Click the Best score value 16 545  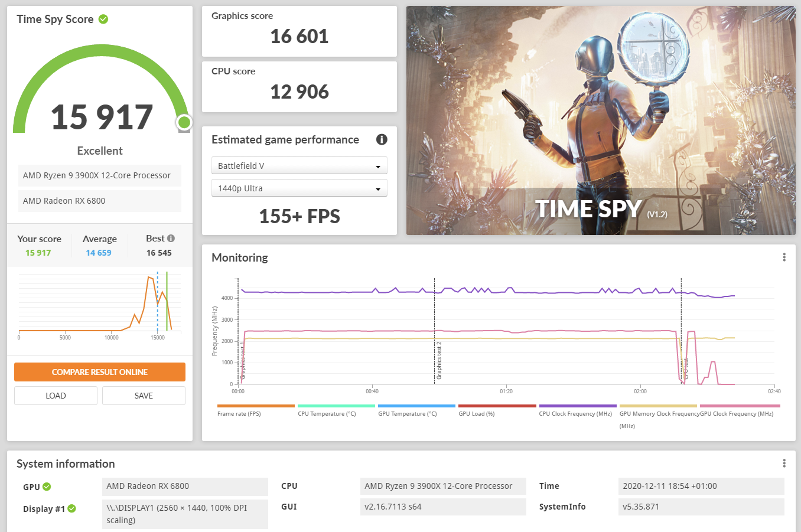[159, 253]
